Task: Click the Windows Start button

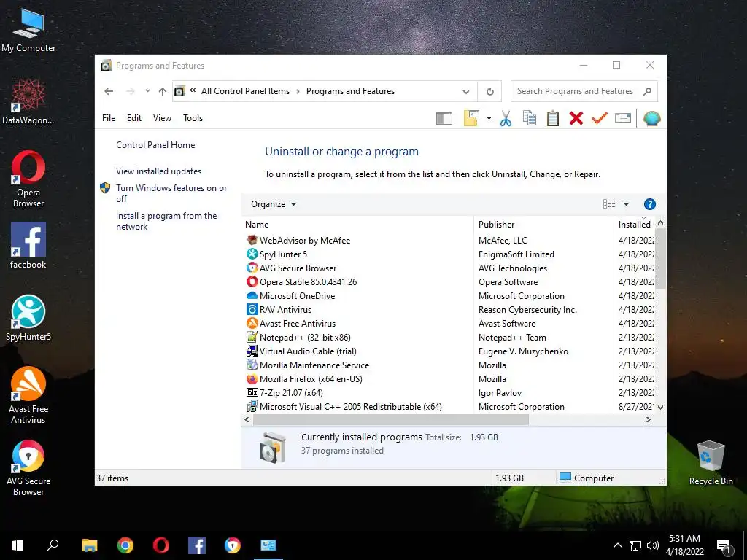Action: pos(18,545)
